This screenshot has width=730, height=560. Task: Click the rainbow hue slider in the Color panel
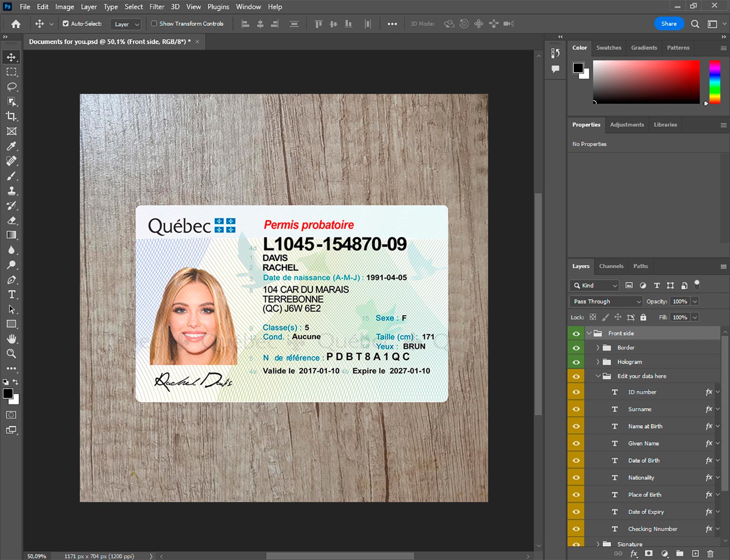pos(714,82)
